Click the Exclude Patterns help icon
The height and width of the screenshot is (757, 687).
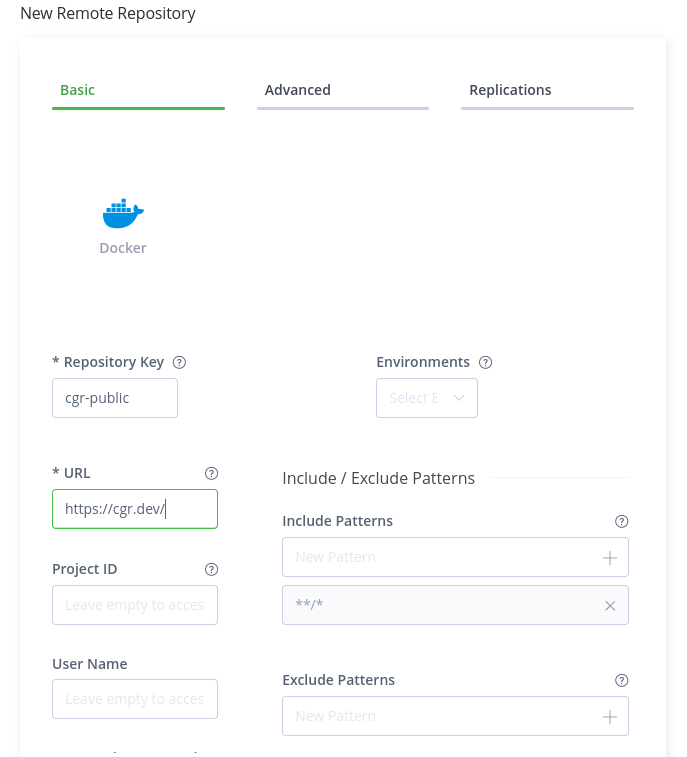[622, 680]
